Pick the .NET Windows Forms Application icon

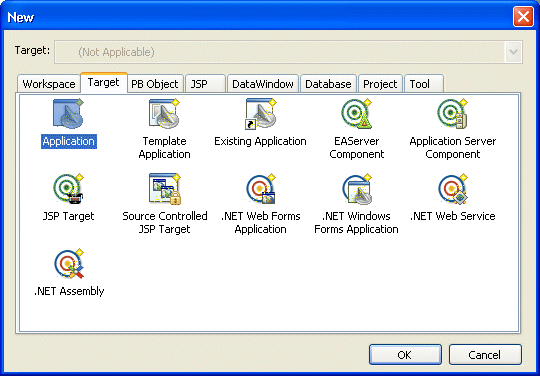356,189
